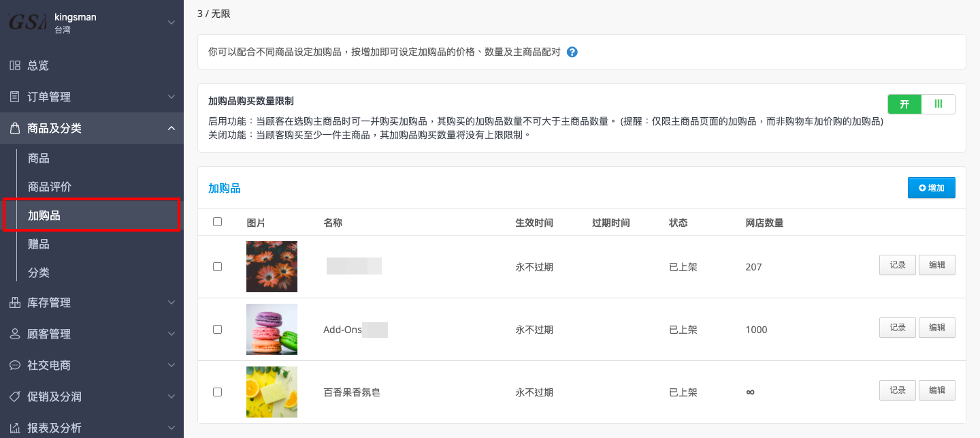Open the 分类 submenu item

pyautogui.click(x=38, y=272)
